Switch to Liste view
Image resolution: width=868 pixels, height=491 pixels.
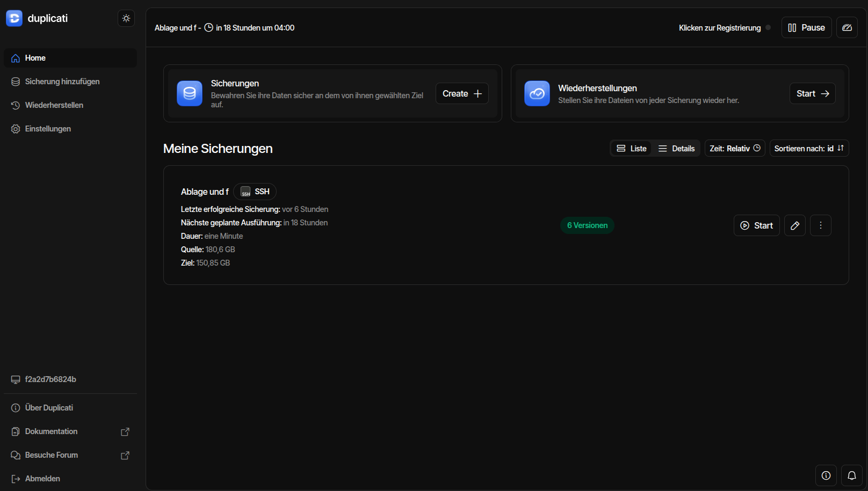point(631,149)
